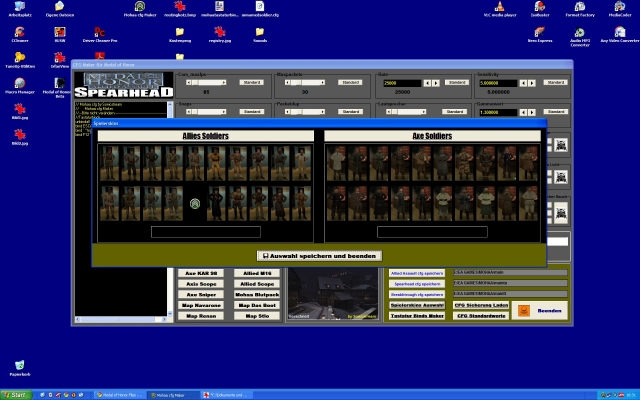
Task: Click the Allied M16 button
Action: pos(257,273)
